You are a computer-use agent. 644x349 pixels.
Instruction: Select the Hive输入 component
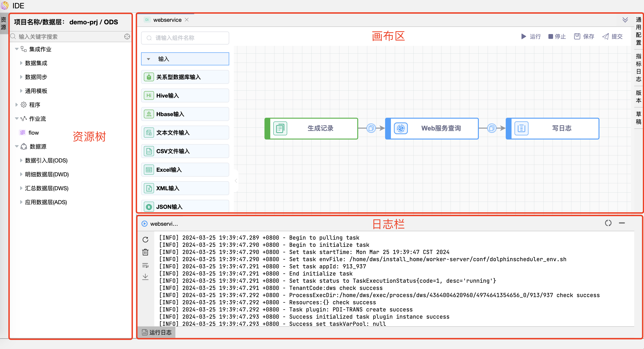click(x=185, y=95)
